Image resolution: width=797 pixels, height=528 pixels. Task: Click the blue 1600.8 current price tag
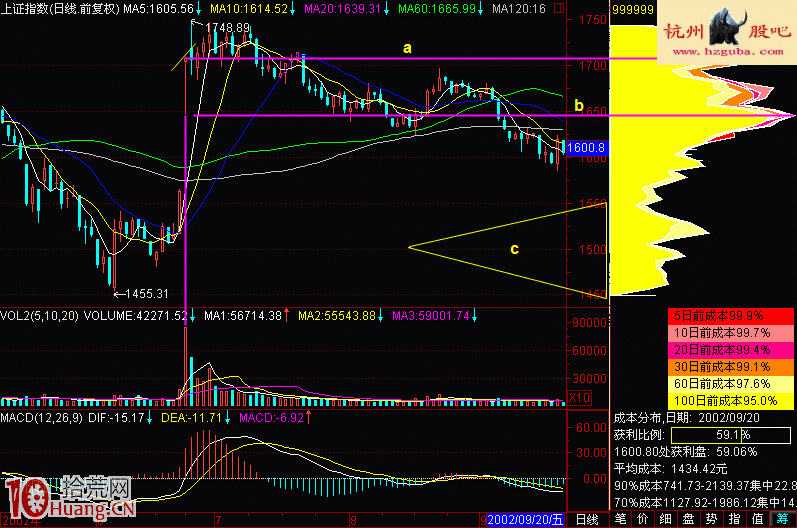(x=587, y=148)
